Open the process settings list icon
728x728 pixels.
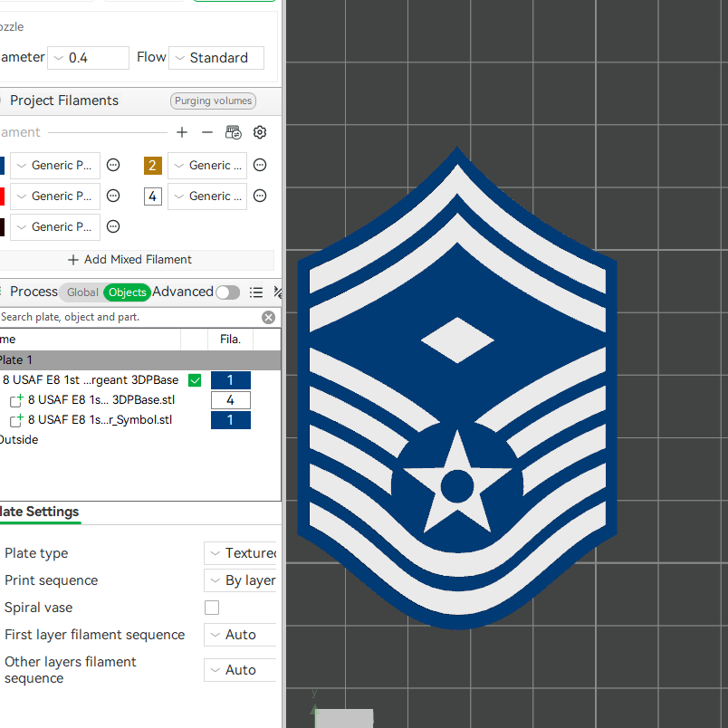point(256,292)
